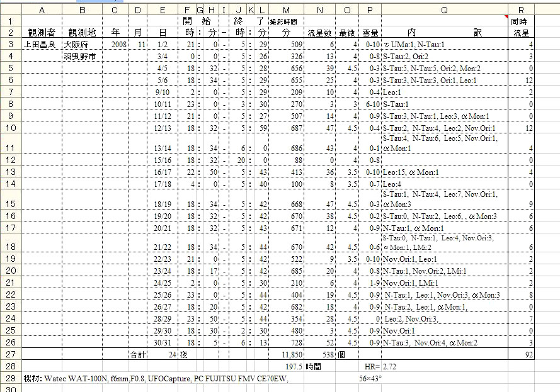
Task: Select the Leo:4 breakdown cell
Action: tap(445, 184)
